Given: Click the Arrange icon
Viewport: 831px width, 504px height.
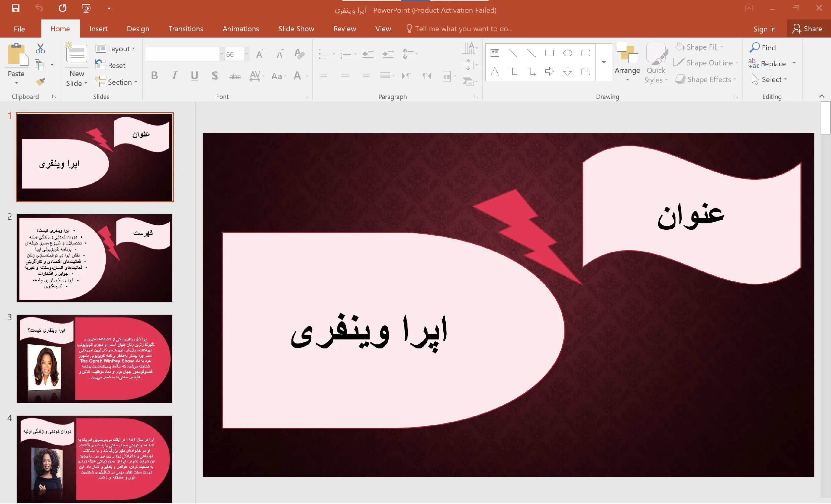Looking at the screenshot, I should tap(627, 53).
